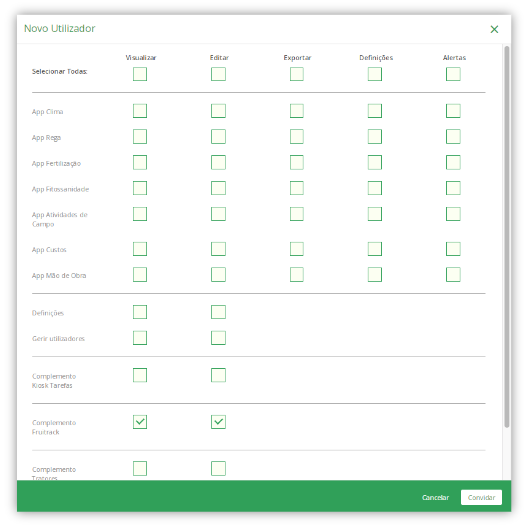The image size is (525, 530).
Task: Uncheck Visualizar for Complemento Frutrack
Action: (x=140, y=422)
